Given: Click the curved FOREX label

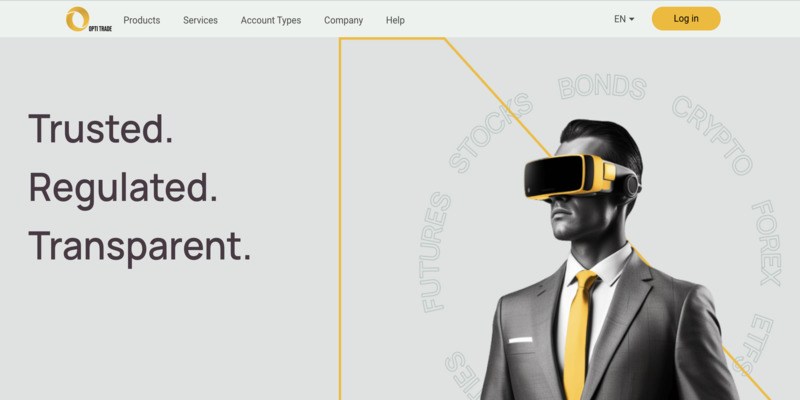Looking at the screenshot, I should pyautogui.click(x=767, y=243).
